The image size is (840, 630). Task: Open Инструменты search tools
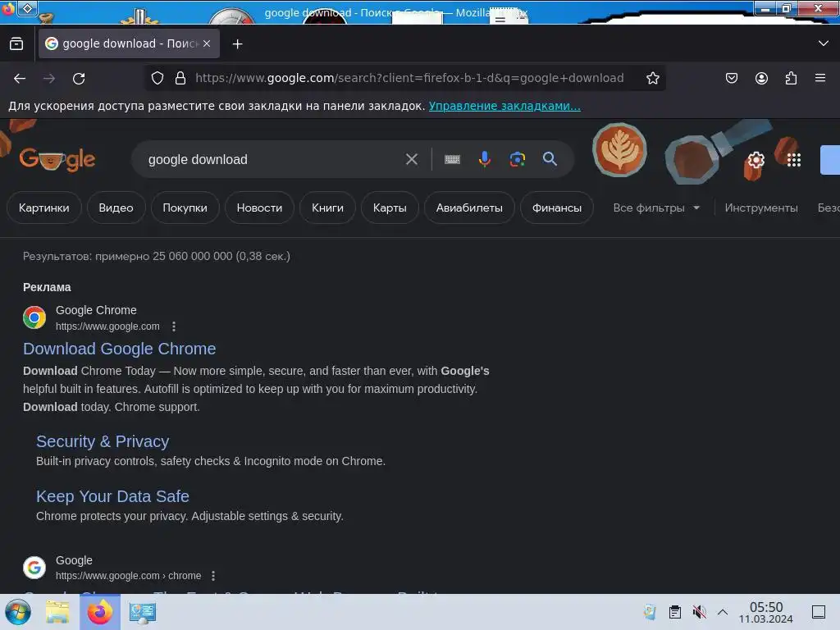pos(760,208)
